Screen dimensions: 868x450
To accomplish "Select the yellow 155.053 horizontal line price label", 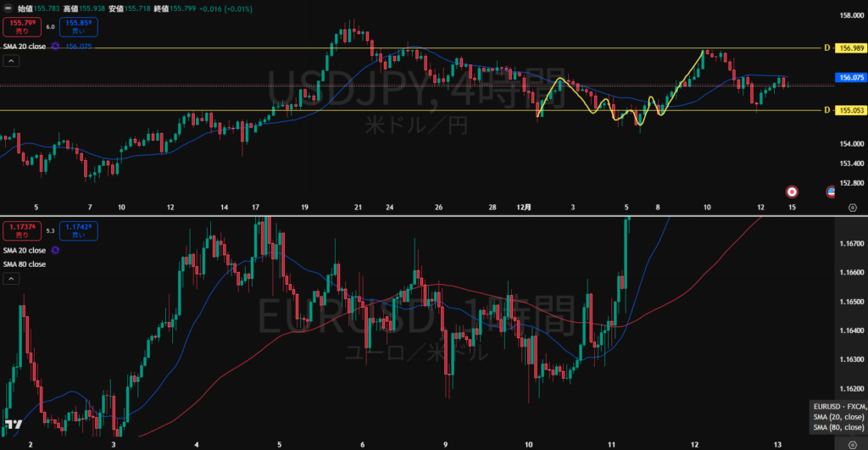I will tap(849, 110).
